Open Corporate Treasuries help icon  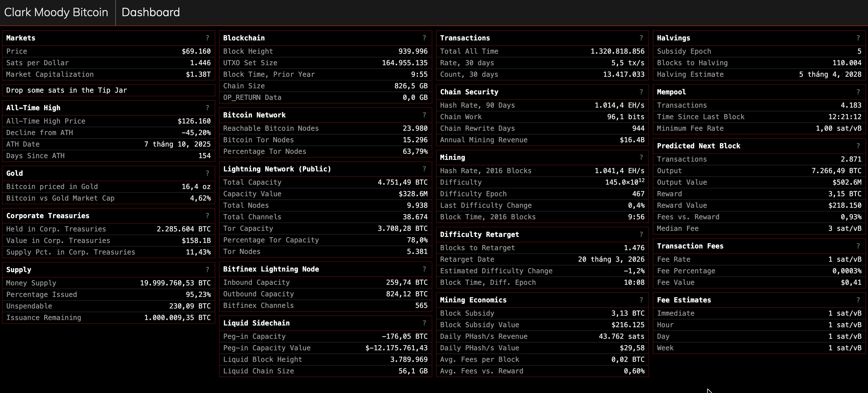(x=207, y=215)
